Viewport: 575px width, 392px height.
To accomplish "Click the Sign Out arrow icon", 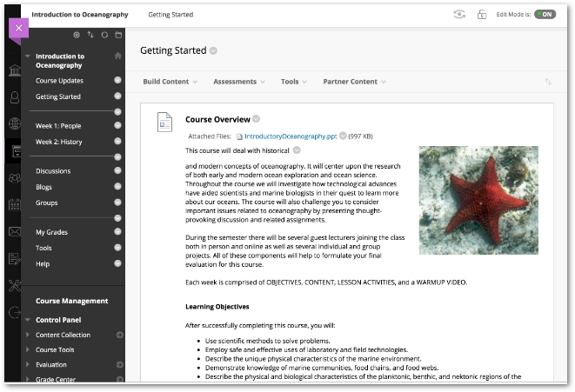I will [x=15, y=313].
